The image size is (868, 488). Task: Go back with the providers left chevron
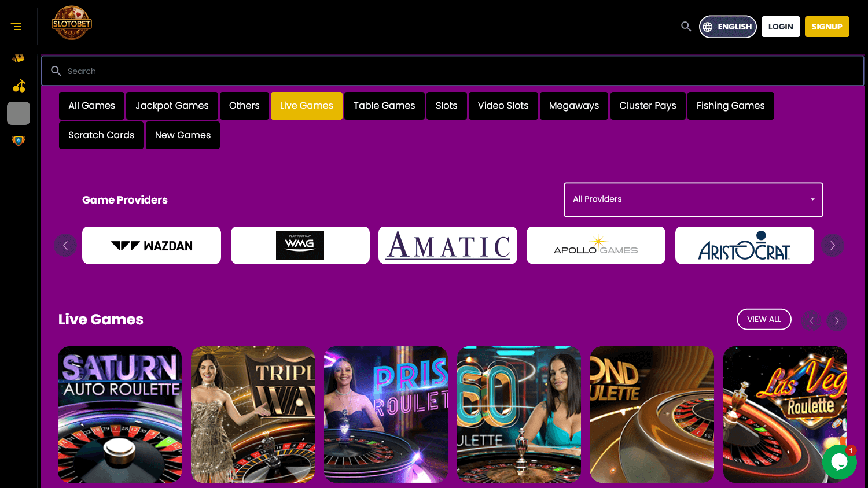(65, 245)
